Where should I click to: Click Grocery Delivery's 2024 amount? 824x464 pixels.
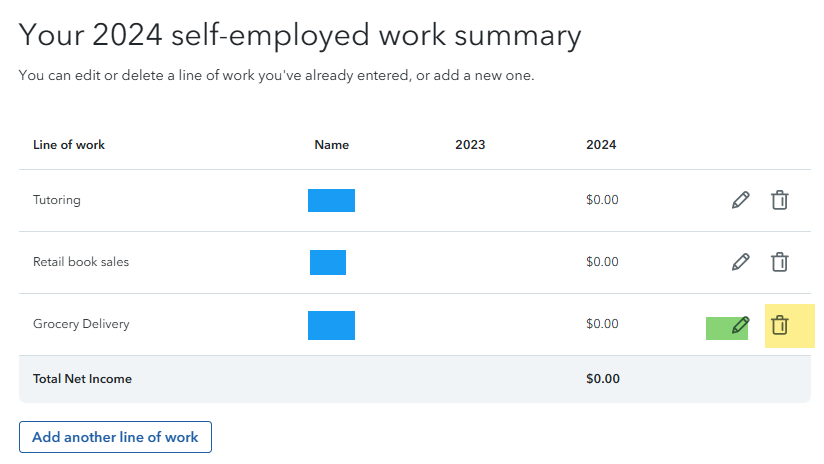(x=602, y=324)
